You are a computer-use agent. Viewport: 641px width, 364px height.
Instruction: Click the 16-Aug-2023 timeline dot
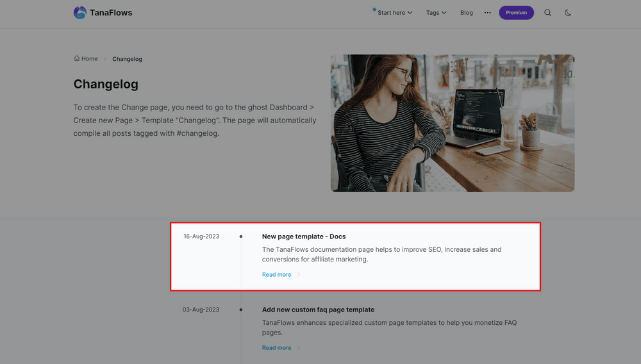pyautogui.click(x=241, y=236)
